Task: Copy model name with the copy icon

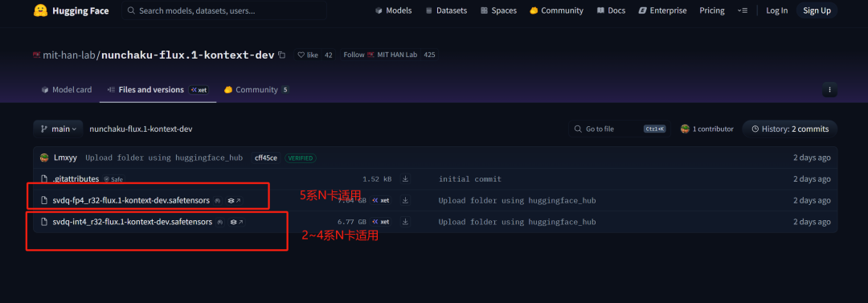Action: pyautogui.click(x=282, y=55)
